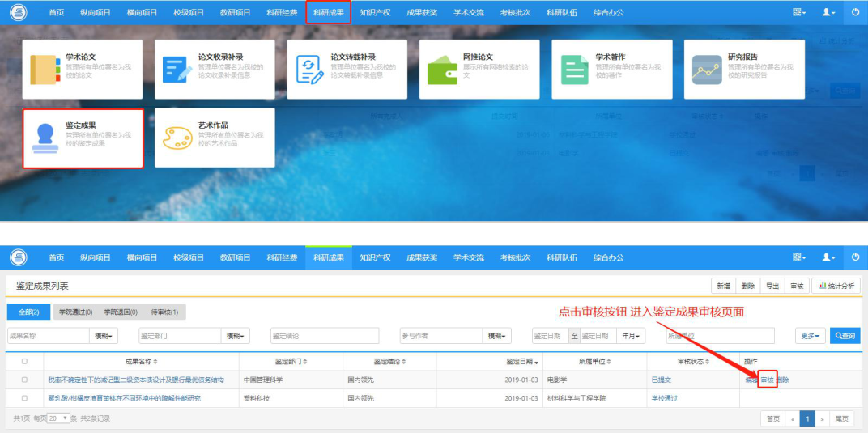Check the select-all checkbox in table header
The height and width of the screenshot is (433, 868).
tap(24, 361)
